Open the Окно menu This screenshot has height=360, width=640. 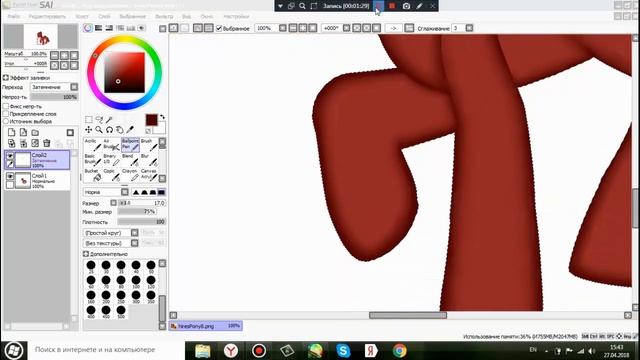[x=207, y=16]
